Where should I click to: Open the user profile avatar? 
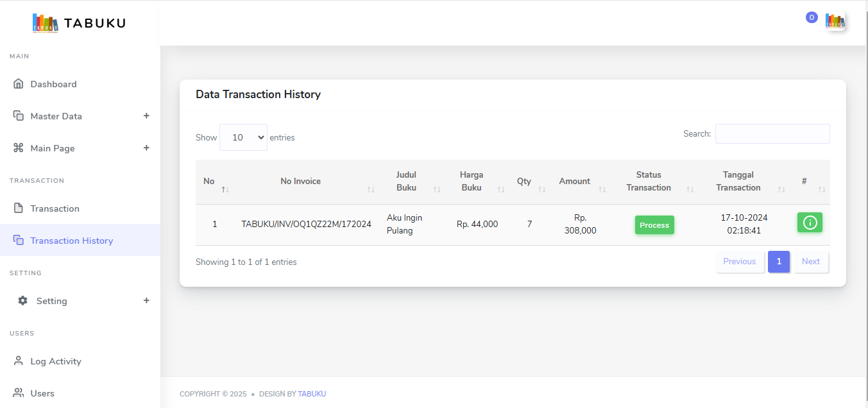click(x=835, y=21)
